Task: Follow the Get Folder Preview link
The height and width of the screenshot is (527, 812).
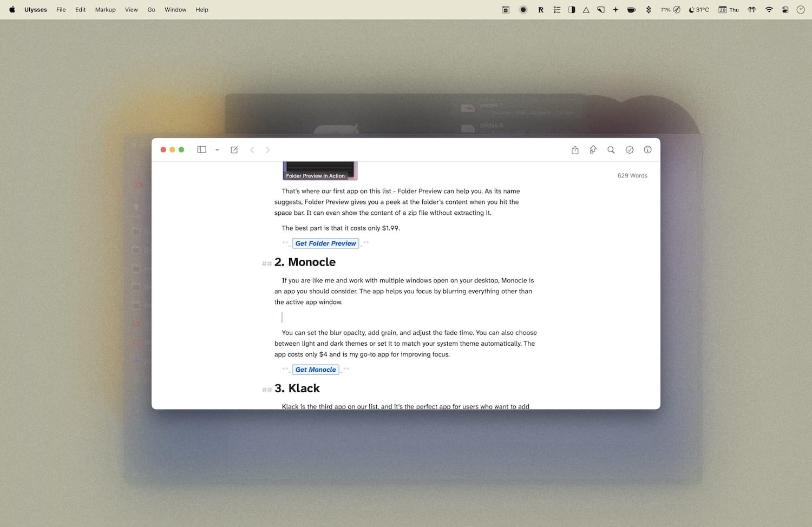Action: pos(325,243)
